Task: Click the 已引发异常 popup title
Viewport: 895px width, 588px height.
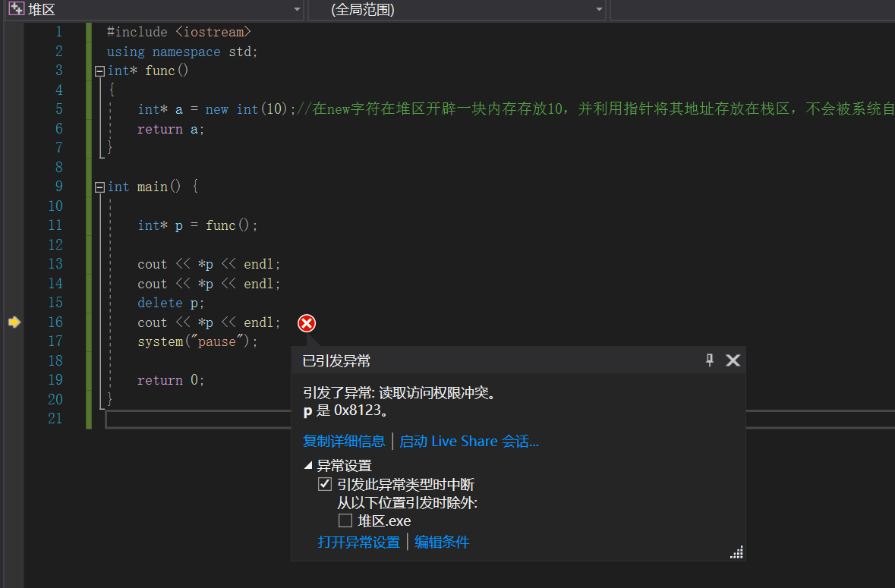Action: 336,361
